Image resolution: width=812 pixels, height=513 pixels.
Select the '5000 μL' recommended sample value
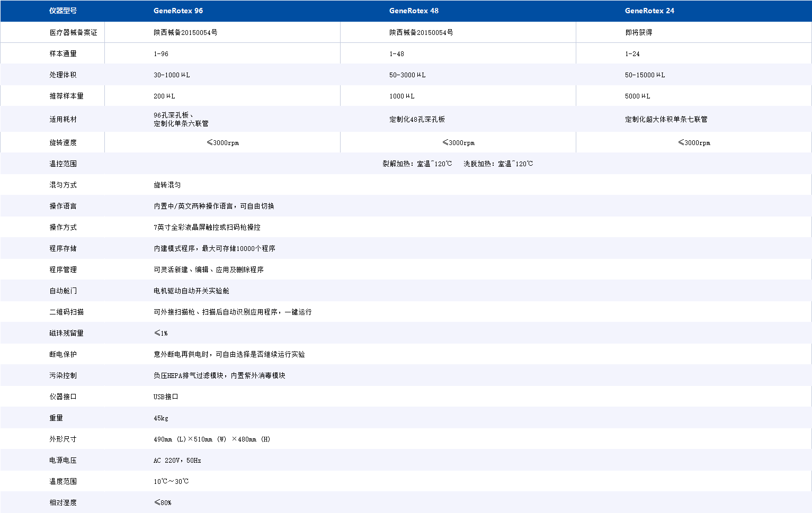(638, 96)
